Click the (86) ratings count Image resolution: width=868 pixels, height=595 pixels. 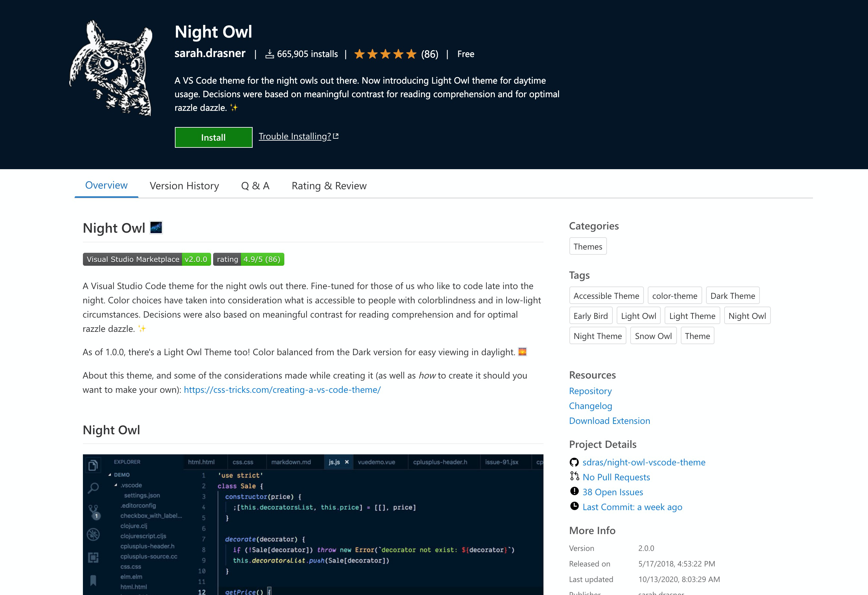(x=430, y=54)
